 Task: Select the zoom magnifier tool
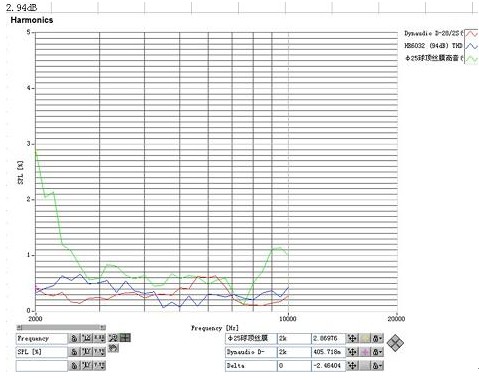pos(113,338)
